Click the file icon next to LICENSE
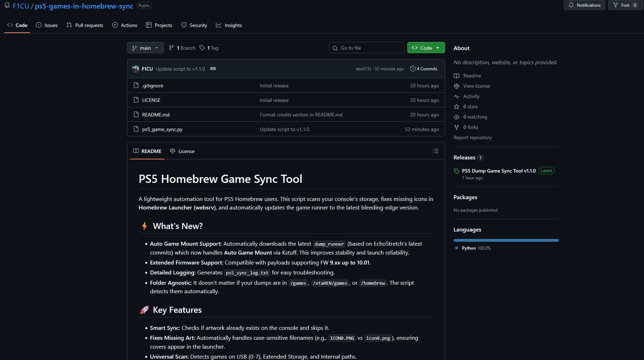Image resolution: width=644 pixels, height=360 pixels. point(136,100)
